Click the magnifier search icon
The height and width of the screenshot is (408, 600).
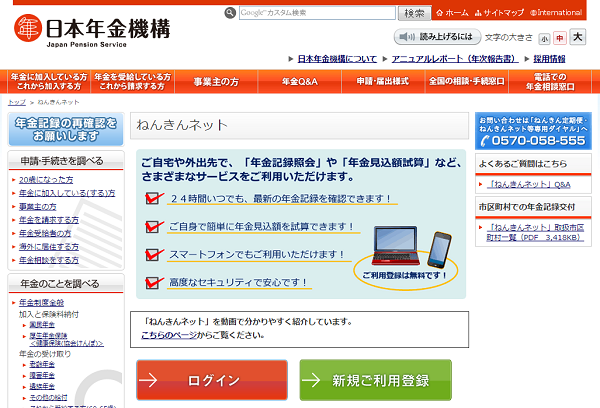[230, 13]
